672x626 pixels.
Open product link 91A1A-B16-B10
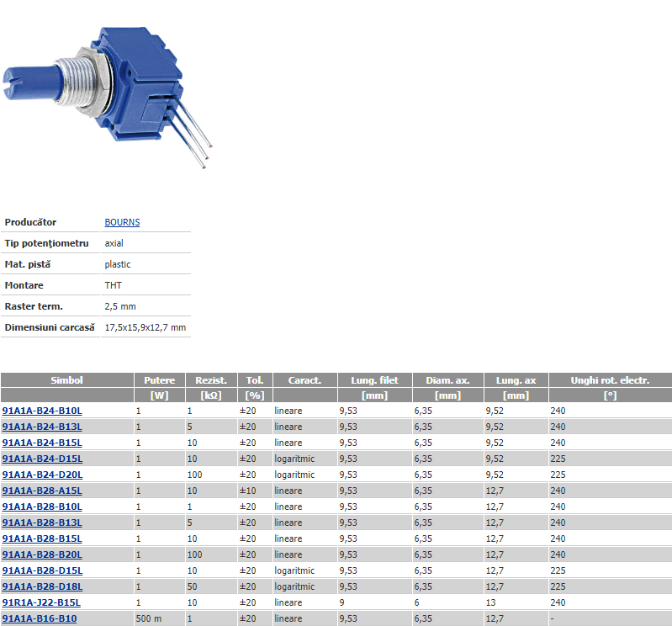tap(40, 618)
